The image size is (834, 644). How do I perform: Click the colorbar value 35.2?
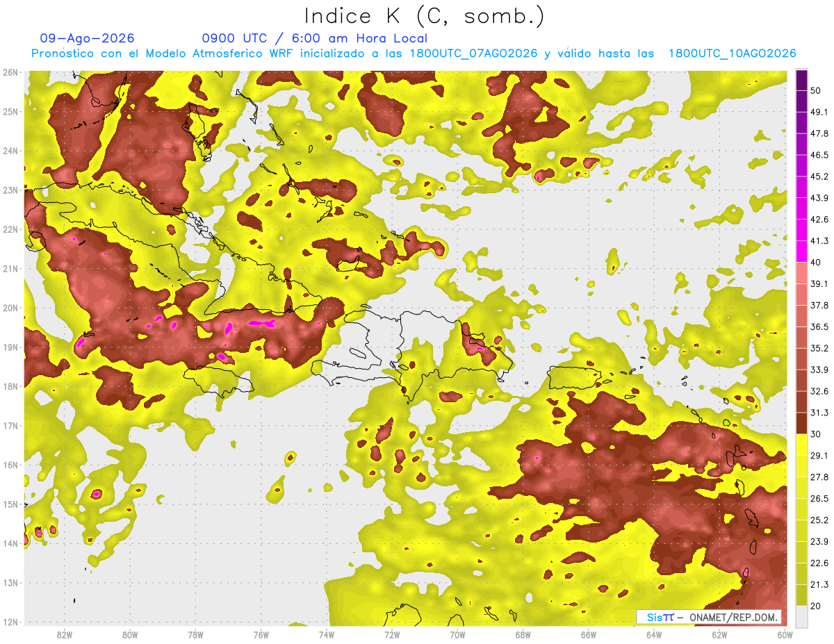[x=819, y=349]
